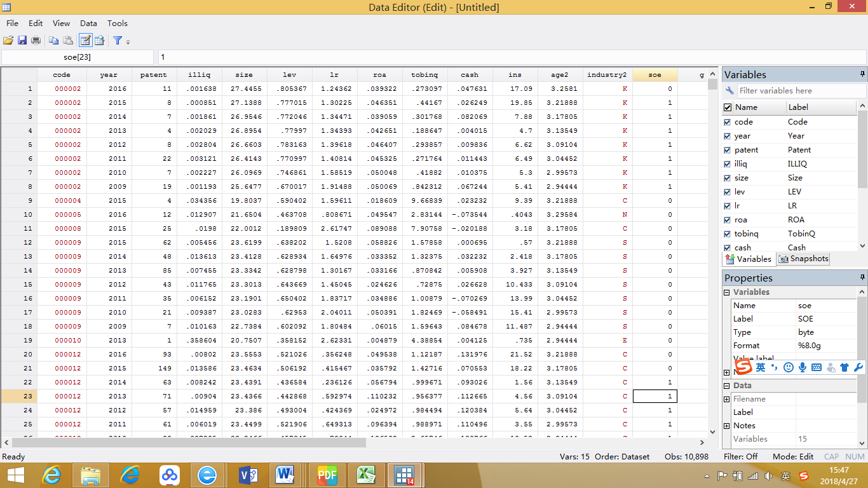Switch to the Snapshots tab
Image resolution: width=868 pixels, height=488 pixels.
tap(803, 259)
